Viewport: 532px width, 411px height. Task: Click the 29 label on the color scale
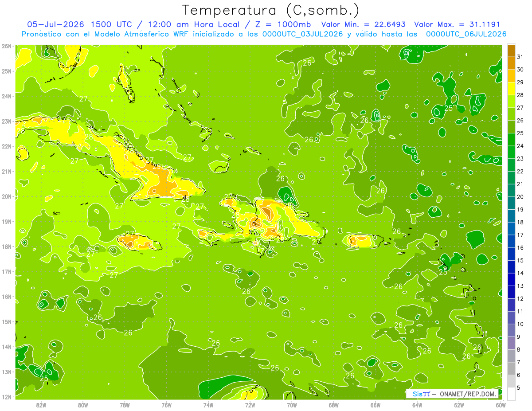(x=520, y=82)
